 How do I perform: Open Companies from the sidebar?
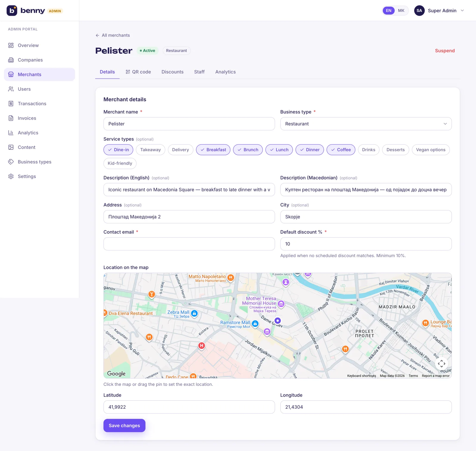pos(40,60)
